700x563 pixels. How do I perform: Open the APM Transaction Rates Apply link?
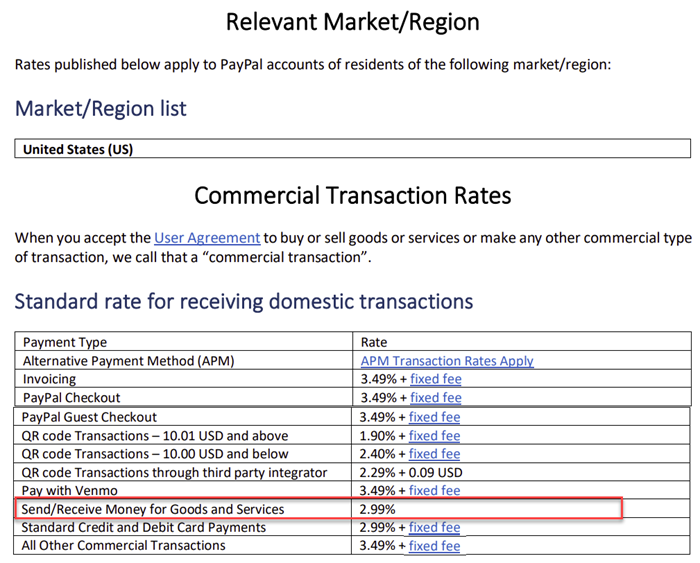(447, 360)
